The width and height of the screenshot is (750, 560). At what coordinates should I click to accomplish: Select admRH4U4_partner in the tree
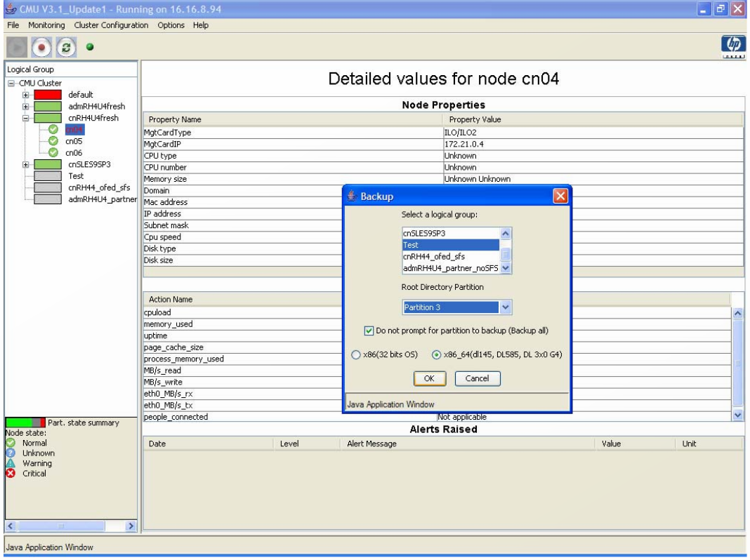(x=103, y=199)
